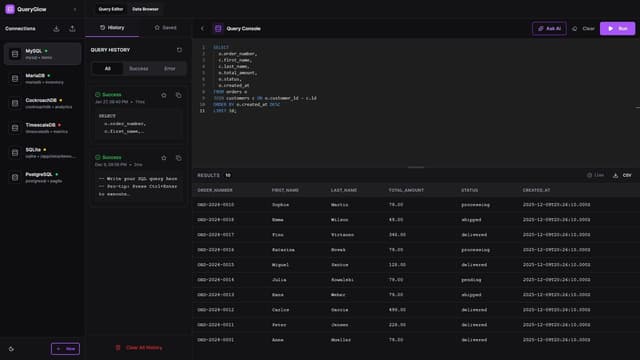Open the 'Write your SQL query here' history entry
The image size is (640, 360).
tap(138, 187)
